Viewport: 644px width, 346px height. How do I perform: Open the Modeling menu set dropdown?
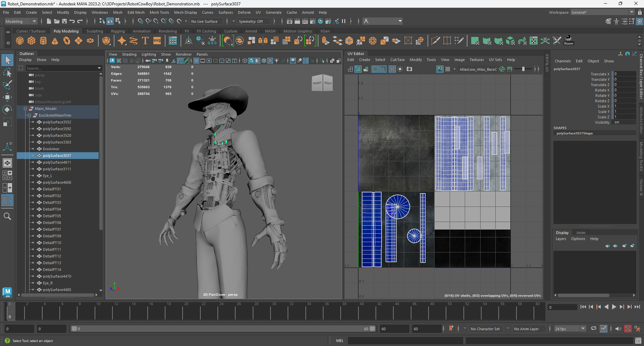[x=21, y=21]
